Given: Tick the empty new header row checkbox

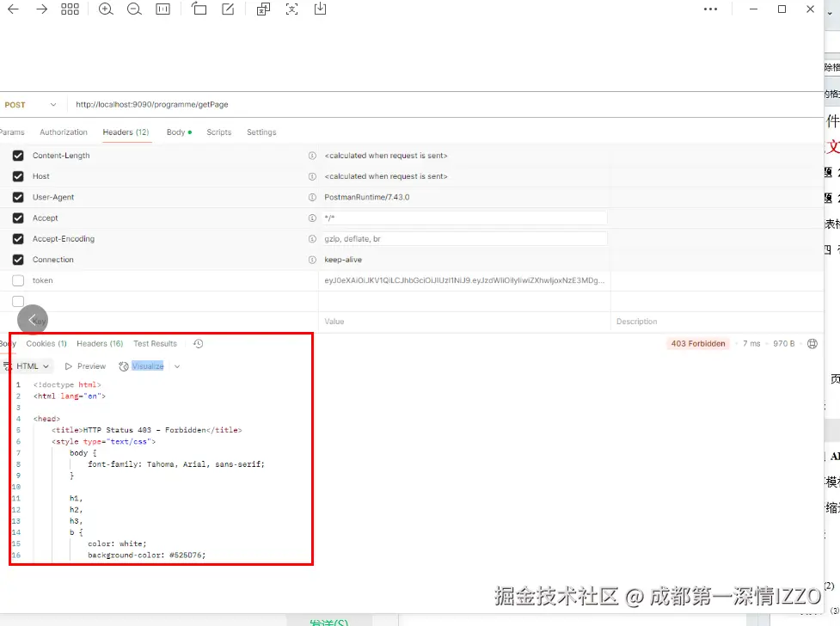Looking at the screenshot, I should 18,301.
